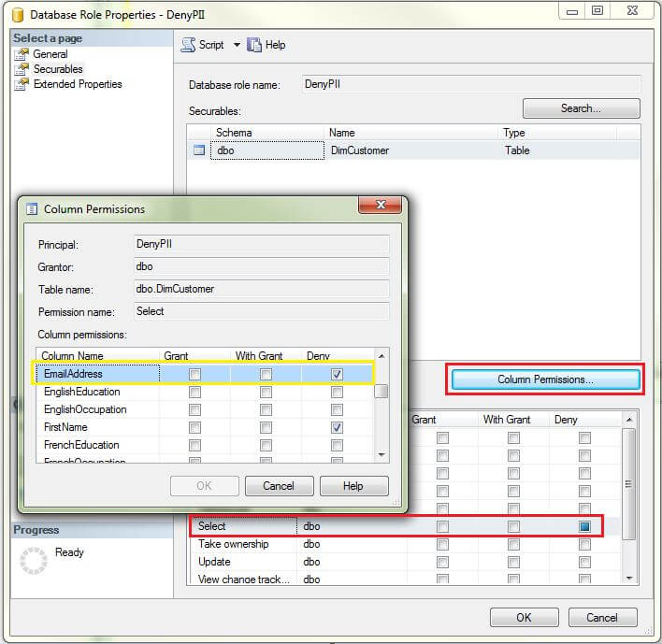Click the column list scrollbar thumb
The height and width of the screenshot is (644, 662).
(381, 392)
